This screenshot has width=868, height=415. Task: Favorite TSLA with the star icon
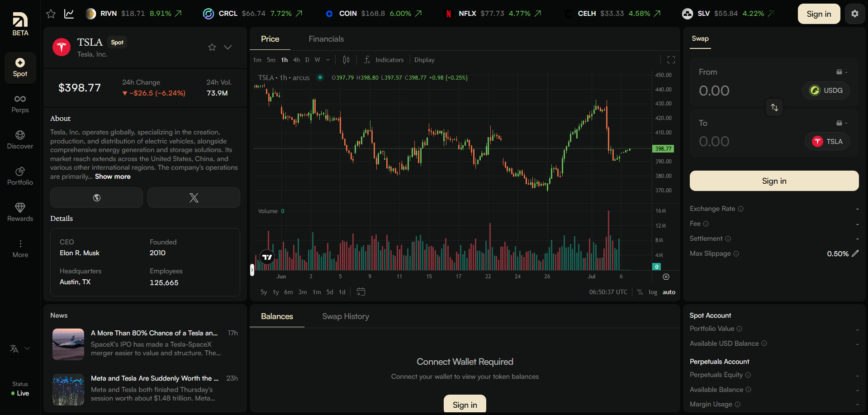pos(212,47)
